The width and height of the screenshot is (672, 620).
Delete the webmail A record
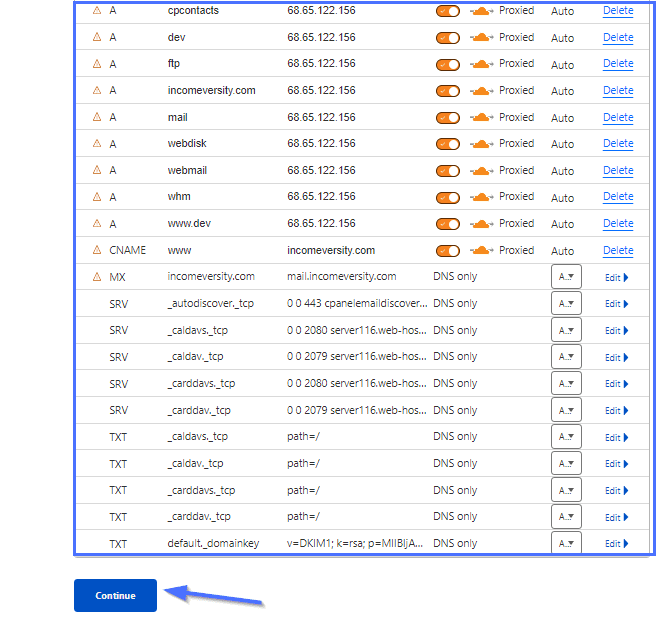(618, 171)
